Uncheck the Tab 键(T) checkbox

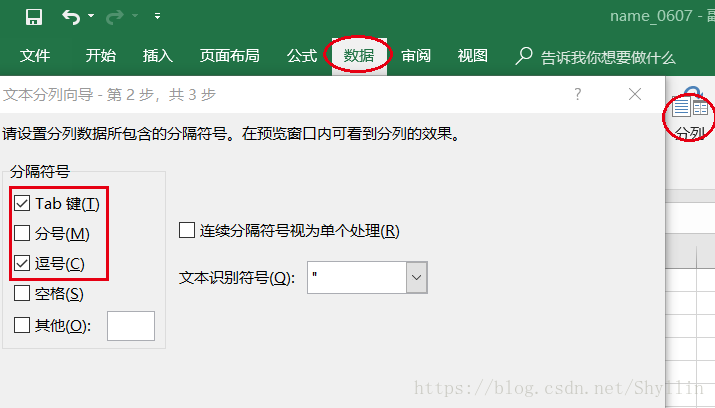click(x=22, y=203)
